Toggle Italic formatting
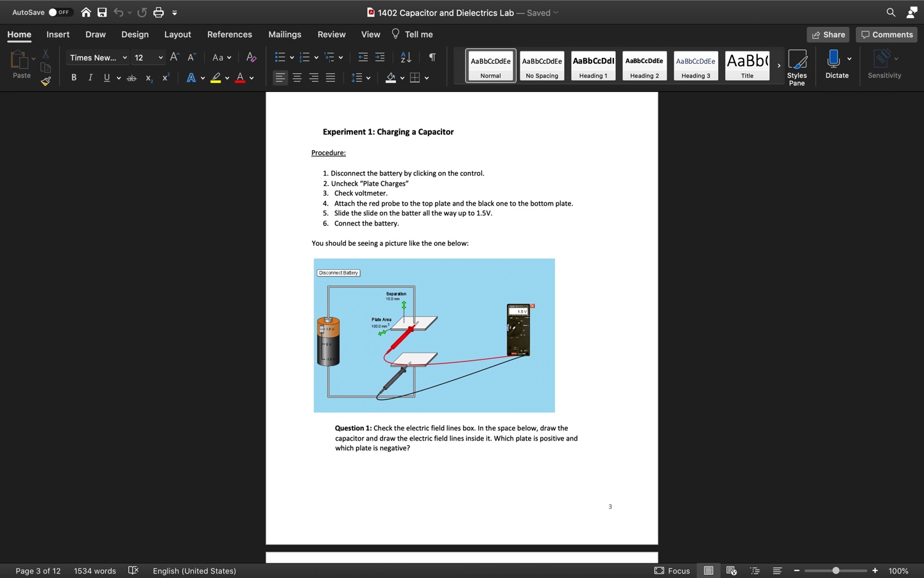Image resolution: width=924 pixels, height=578 pixels. tap(90, 78)
